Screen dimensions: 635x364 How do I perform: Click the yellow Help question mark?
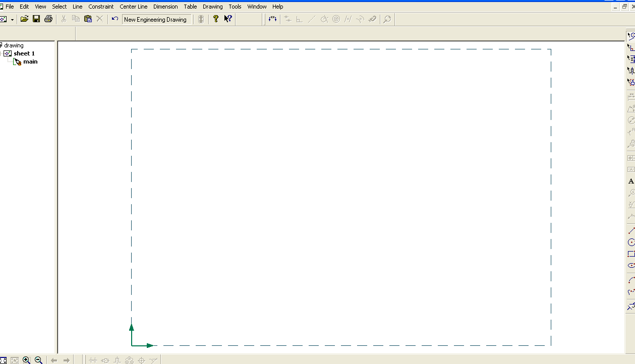215,19
